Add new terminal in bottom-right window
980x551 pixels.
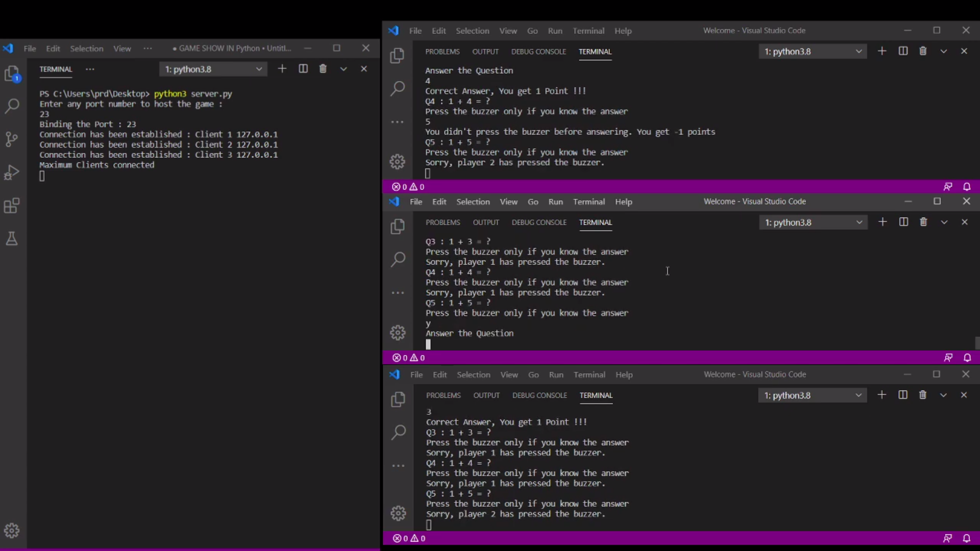click(882, 395)
